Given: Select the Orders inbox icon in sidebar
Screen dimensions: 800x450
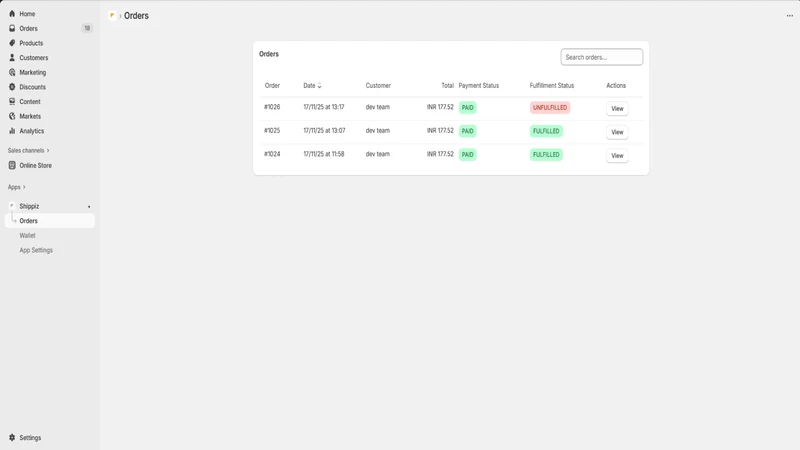Looking at the screenshot, I should tap(12, 29).
